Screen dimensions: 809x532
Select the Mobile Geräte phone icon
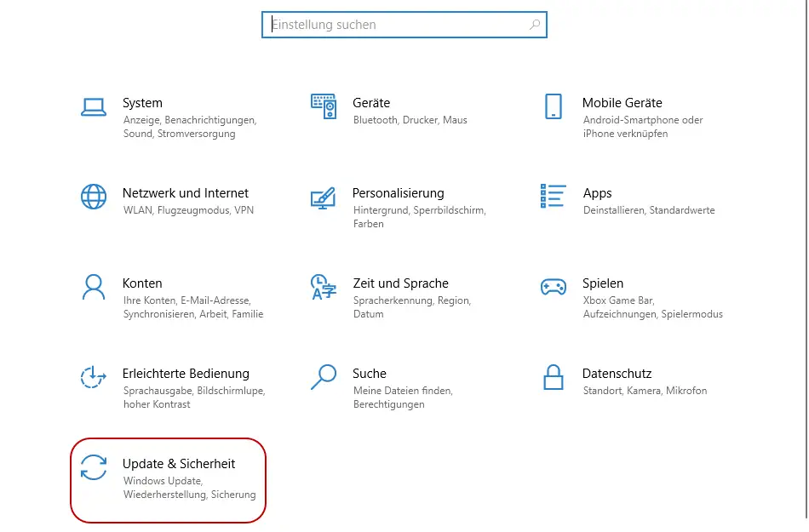(554, 105)
